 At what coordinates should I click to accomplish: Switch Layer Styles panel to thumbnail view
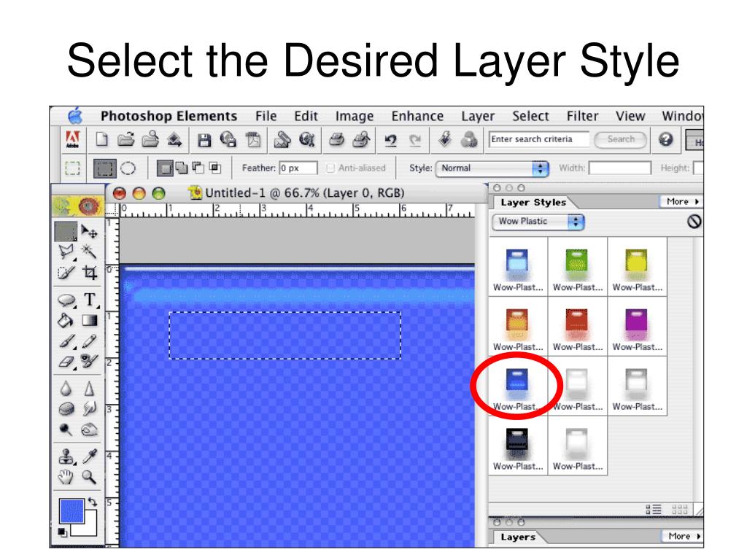tap(679, 510)
